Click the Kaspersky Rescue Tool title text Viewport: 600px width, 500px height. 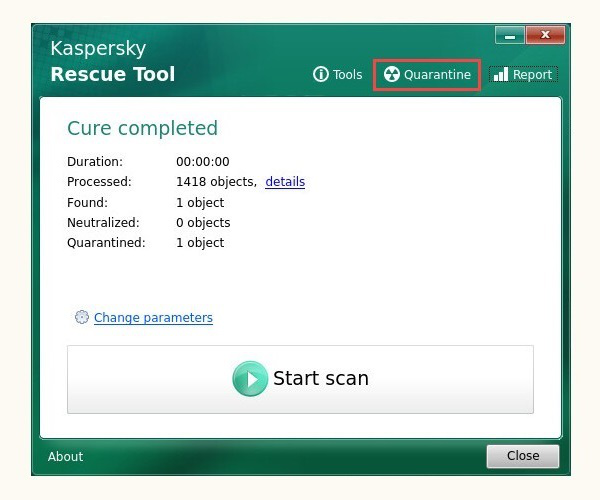(x=112, y=62)
